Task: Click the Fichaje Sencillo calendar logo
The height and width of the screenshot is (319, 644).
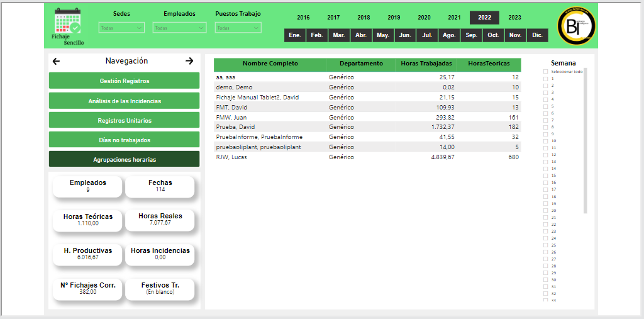Action: (67, 25)
